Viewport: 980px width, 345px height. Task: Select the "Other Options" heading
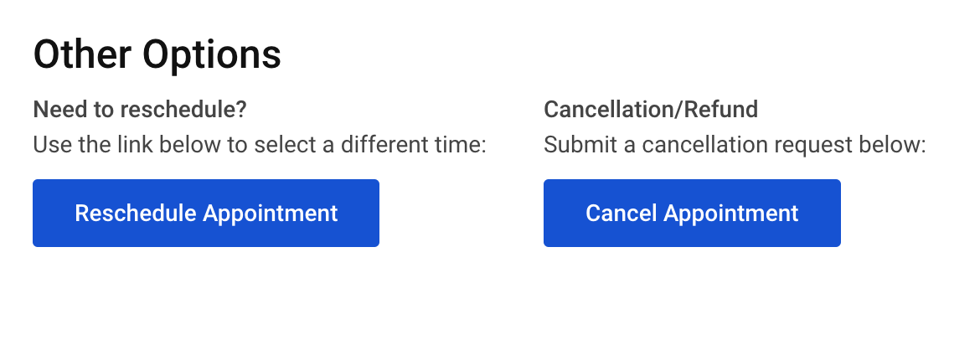(x=157, y=54)
